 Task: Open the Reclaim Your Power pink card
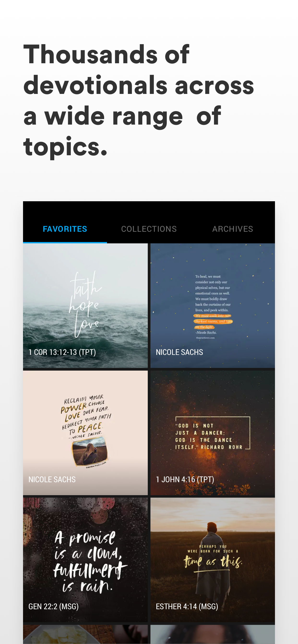(x=85, y=433)
